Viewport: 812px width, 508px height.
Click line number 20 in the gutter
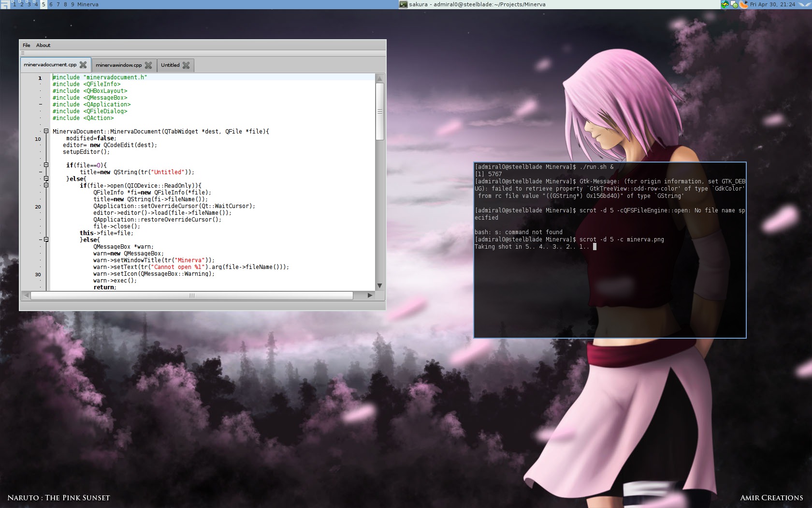tap(38, 207)
